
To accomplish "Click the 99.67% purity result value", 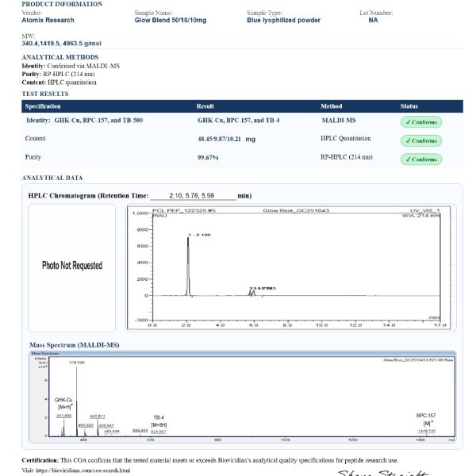I will (209, 158).
